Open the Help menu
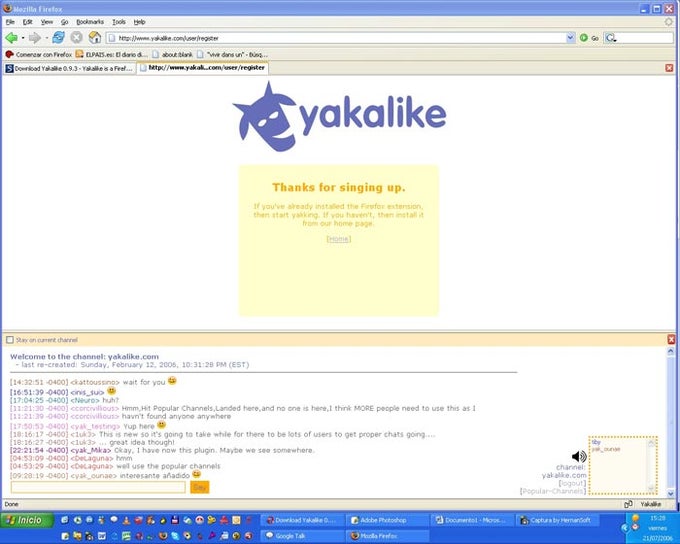The width and height of the screenshot is (680, 544). point(139,22)
